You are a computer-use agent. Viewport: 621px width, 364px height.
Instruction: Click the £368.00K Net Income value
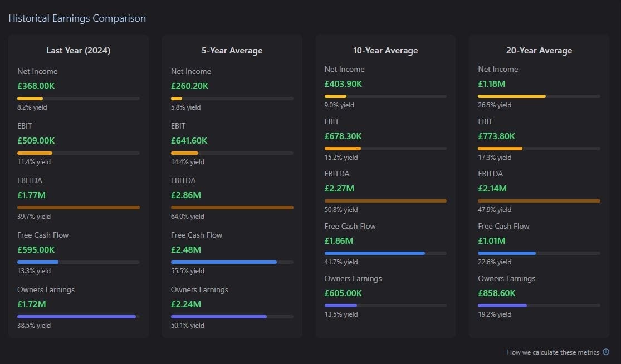click(36, 86)
